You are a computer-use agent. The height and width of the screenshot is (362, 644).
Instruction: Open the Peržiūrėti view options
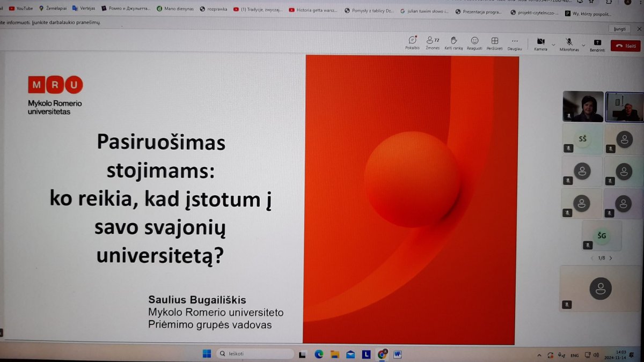(494, 41)
